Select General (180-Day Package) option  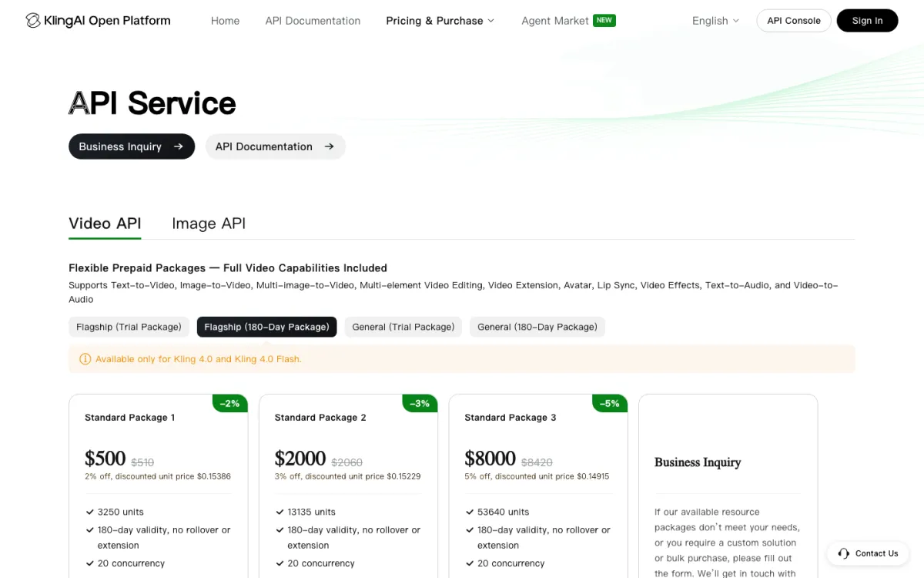click(x=537, y=327)
